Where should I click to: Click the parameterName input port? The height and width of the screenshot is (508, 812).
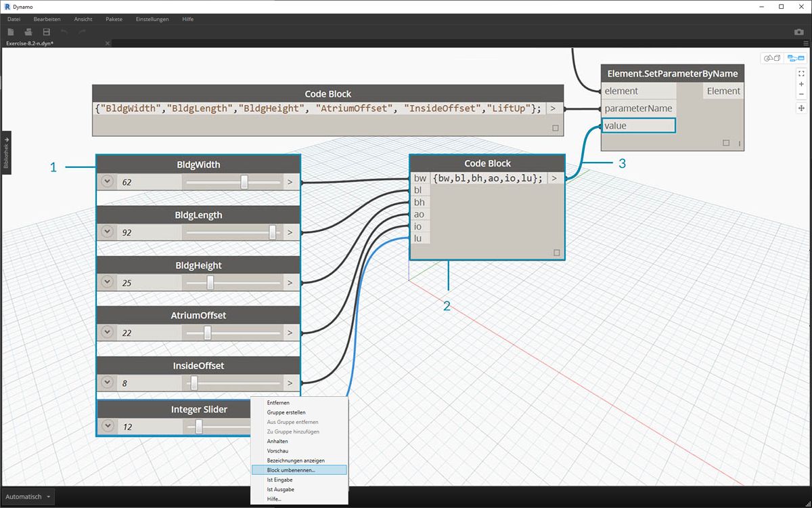pyautogui.click(x=638, y=108)
